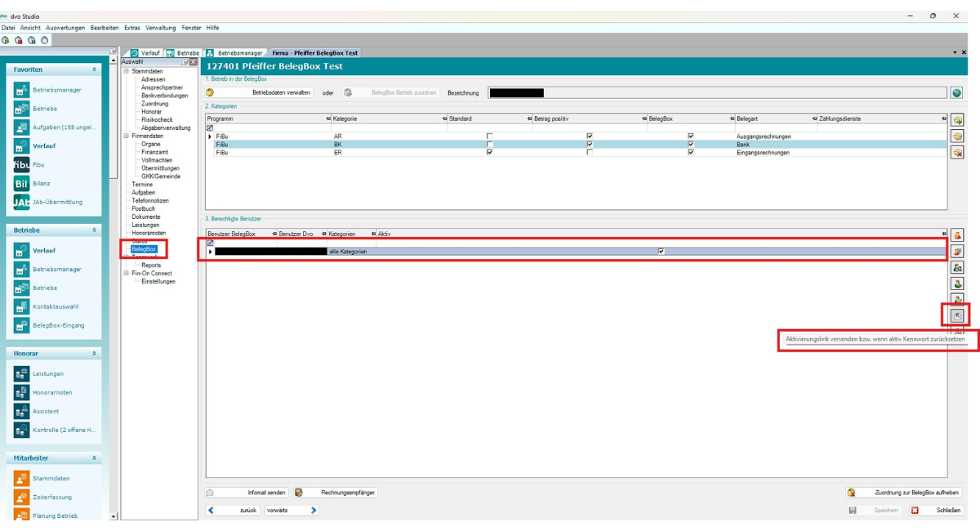Toggle Standard checkbox for ER row
Image resolution: width=980 pixels, height=531 pixels.
coord(490,153)
